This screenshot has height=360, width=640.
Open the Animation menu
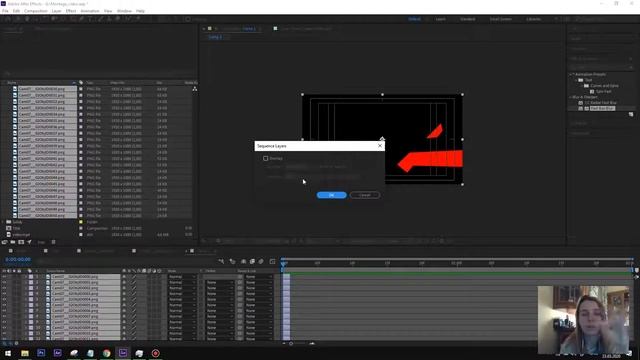pos(89,11)
